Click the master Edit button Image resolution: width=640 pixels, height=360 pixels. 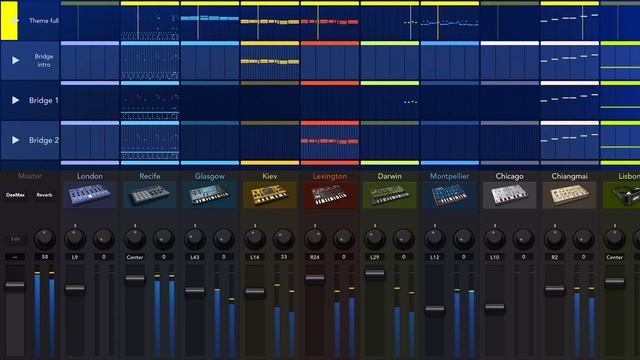pyautogui.click(x=15, y=239)
